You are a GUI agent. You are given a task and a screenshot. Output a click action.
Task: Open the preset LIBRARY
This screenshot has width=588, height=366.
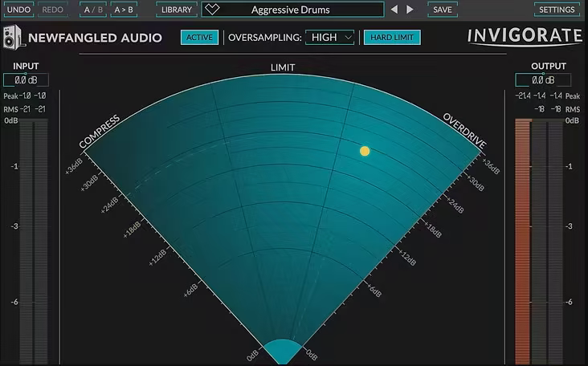click(177, 10)
